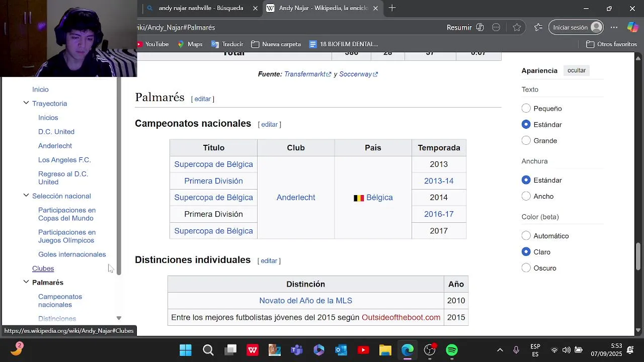The image size is (644, 362).
Task: Open the Bélgica country link
Action: point(379,198)
